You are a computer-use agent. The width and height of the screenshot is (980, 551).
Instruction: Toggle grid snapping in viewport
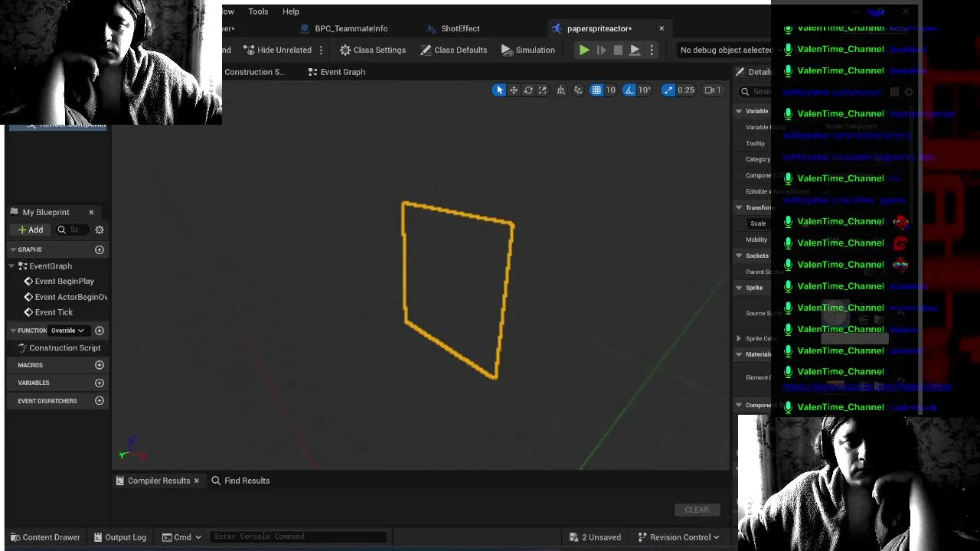pos(596,90)
